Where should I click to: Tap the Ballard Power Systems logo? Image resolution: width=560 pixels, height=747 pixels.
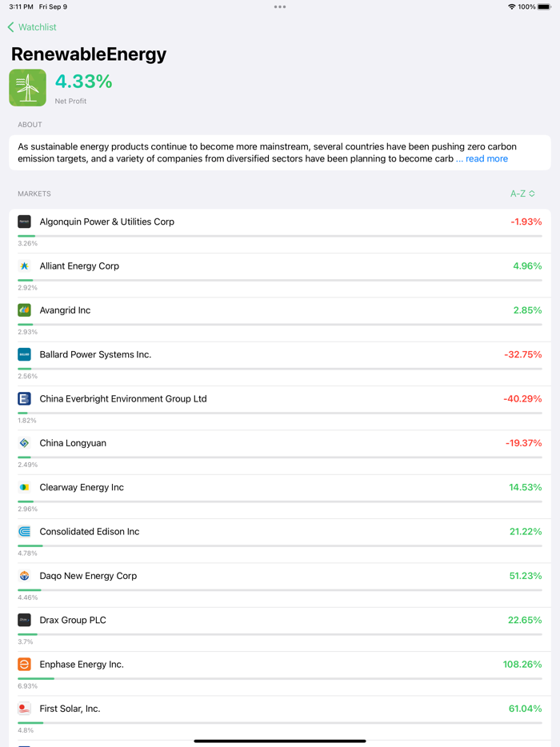24,354
